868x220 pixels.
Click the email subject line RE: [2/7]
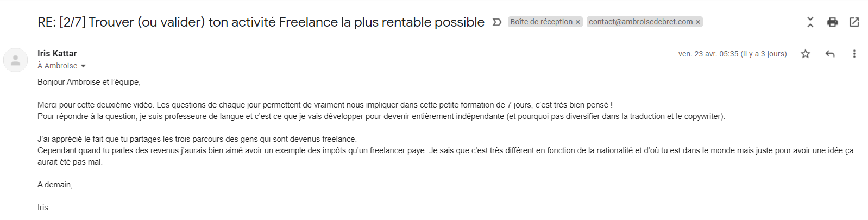coord(261,22)
